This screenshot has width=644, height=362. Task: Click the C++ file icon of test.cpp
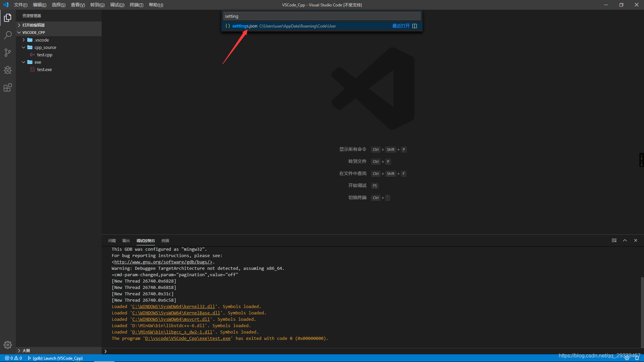click(33, 55)
